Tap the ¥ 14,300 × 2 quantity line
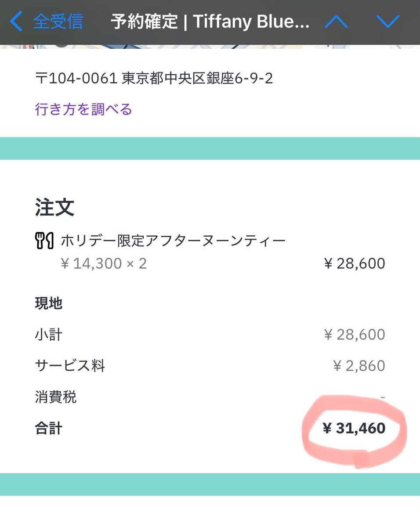This screenshot has width=420, height=527. pyautogui.click(x=104, y=263)
